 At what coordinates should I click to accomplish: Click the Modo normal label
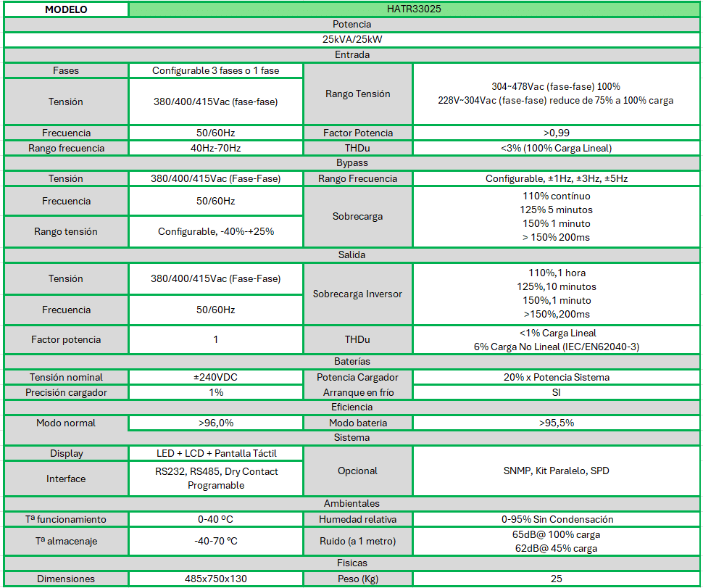66,423
